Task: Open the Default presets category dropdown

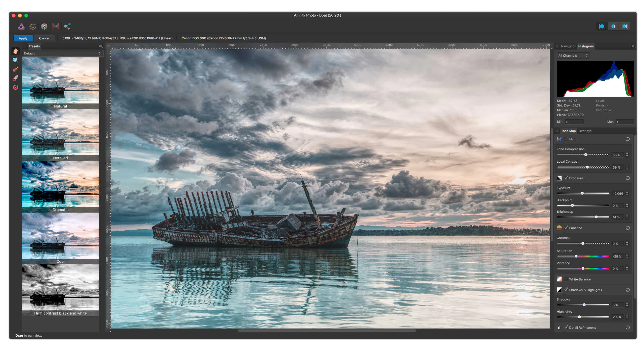Action: 62,53
